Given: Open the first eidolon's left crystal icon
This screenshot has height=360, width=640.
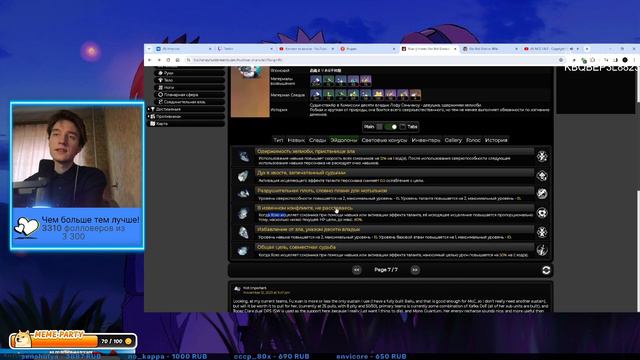Looking at the screenshot, I should (244, 156).
